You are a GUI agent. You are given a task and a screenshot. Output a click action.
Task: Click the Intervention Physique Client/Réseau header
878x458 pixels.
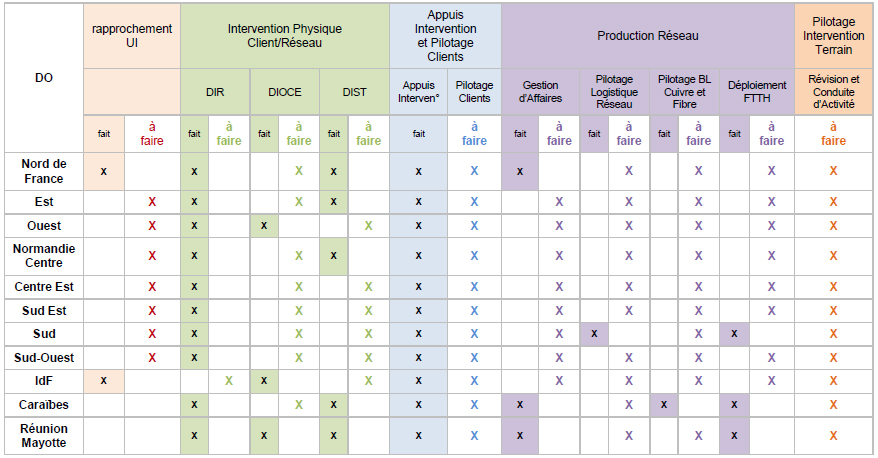285,36
